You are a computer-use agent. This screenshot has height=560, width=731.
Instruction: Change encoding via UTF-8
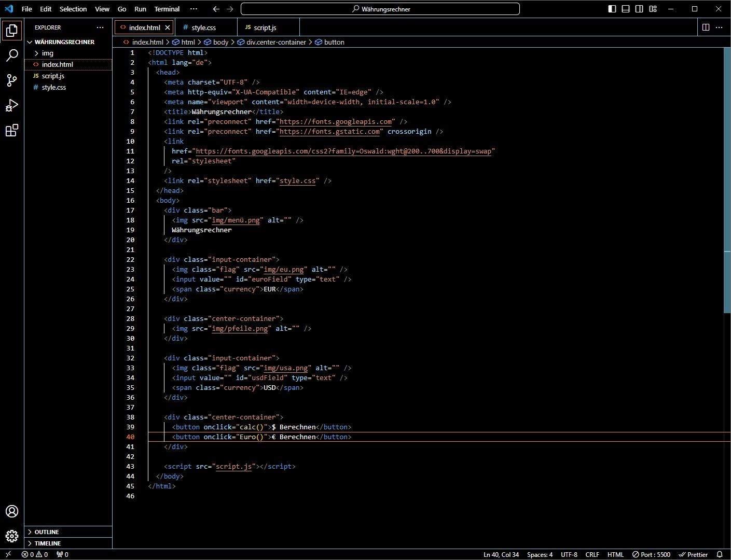(x=569, y=554)
